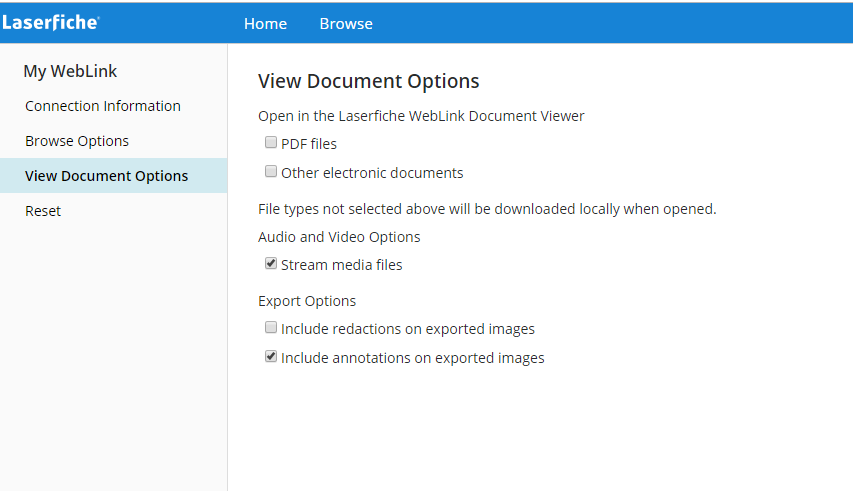Screen dimensions: 853x491
Task: Open Connection Information in the sidebar
Action: click(103, 106)
